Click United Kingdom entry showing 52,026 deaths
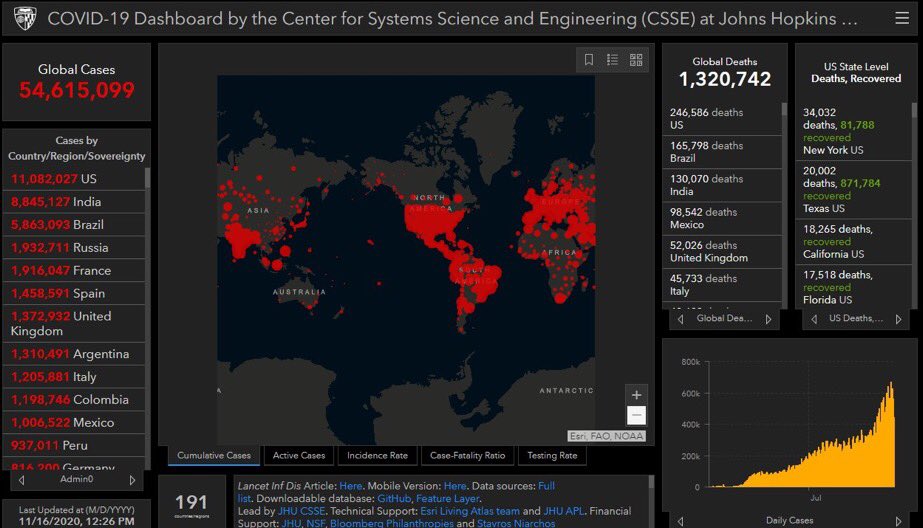Viewport: 923px width, 528px height. [x=722, y=251]
